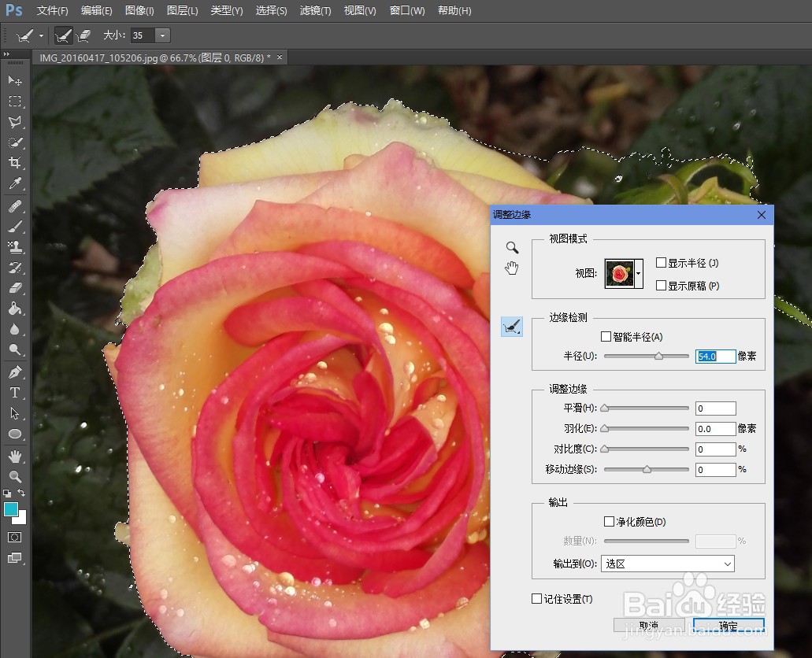The width and height of the screenshot is (812, 658).
Task: Close the IMG_20160417_105206.jpg document tab
Action: (x=280, y=57)
